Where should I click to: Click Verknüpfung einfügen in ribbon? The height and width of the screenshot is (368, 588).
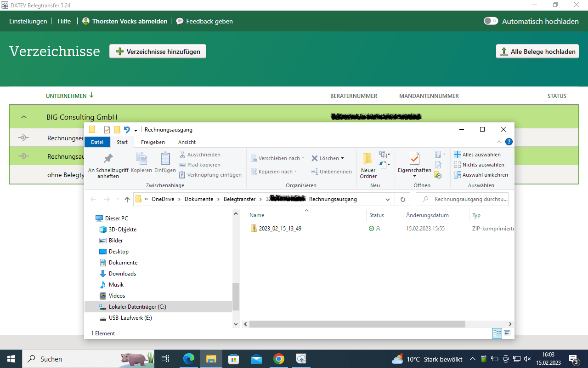(210, 175)
